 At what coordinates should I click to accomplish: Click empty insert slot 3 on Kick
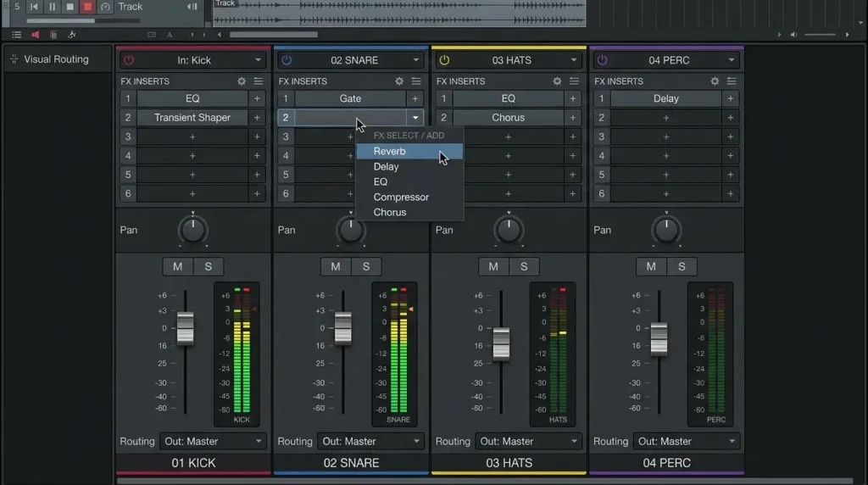click(x=192, y=137)
